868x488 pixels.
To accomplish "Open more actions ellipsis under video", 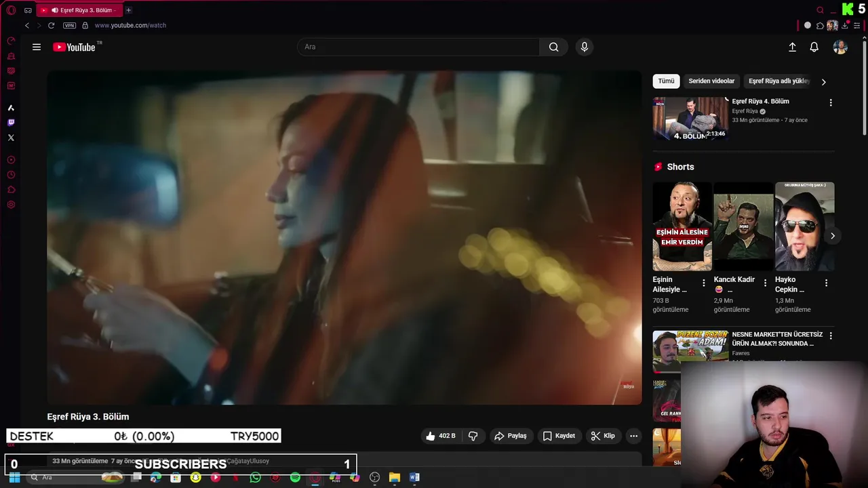I will (633, 436).
